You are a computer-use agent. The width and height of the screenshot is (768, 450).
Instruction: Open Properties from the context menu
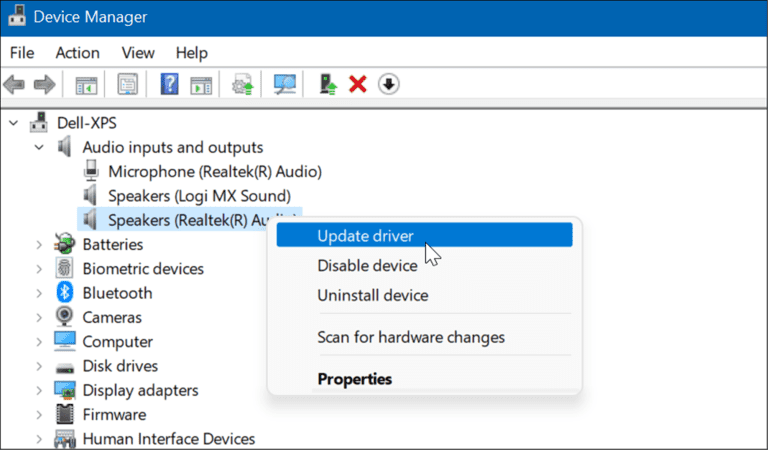[x=355, y=379]
